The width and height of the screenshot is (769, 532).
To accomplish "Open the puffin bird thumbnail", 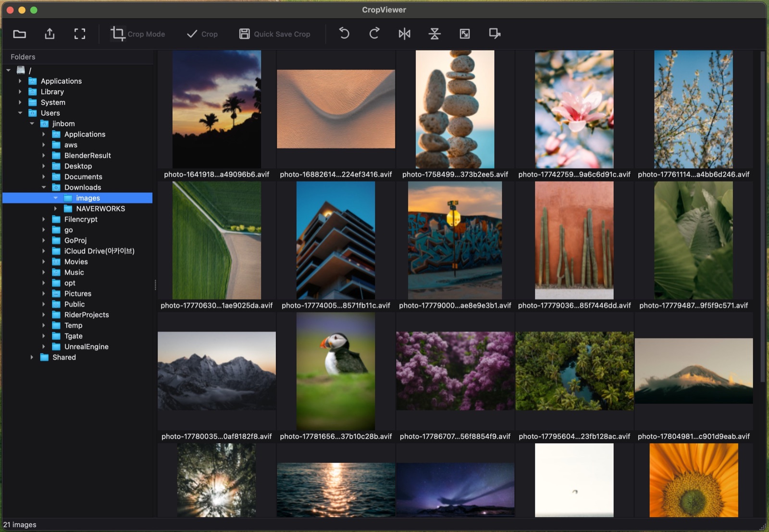I will click(x=336, y=371).
